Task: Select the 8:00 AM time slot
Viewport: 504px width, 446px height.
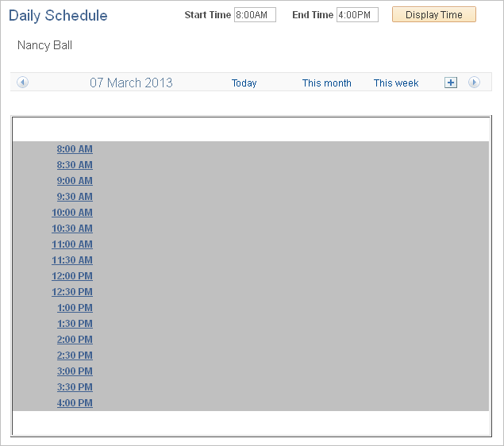Action: [75, 149]
